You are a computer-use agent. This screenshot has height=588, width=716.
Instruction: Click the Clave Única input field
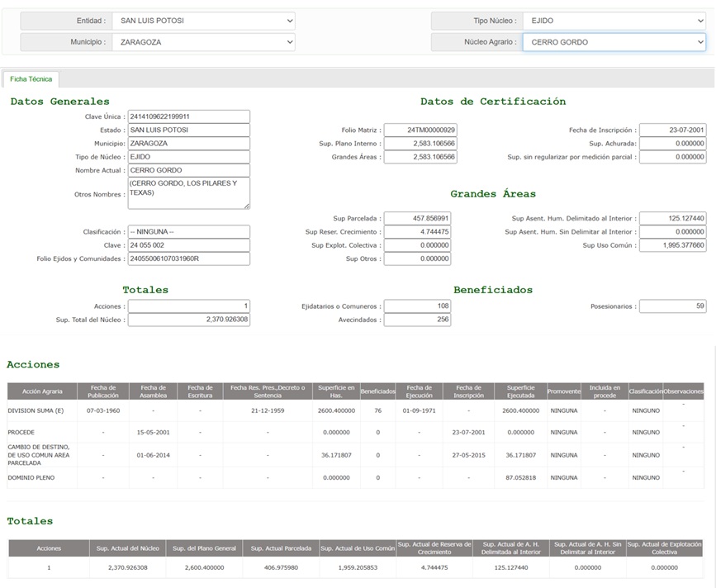click(189, 116)
